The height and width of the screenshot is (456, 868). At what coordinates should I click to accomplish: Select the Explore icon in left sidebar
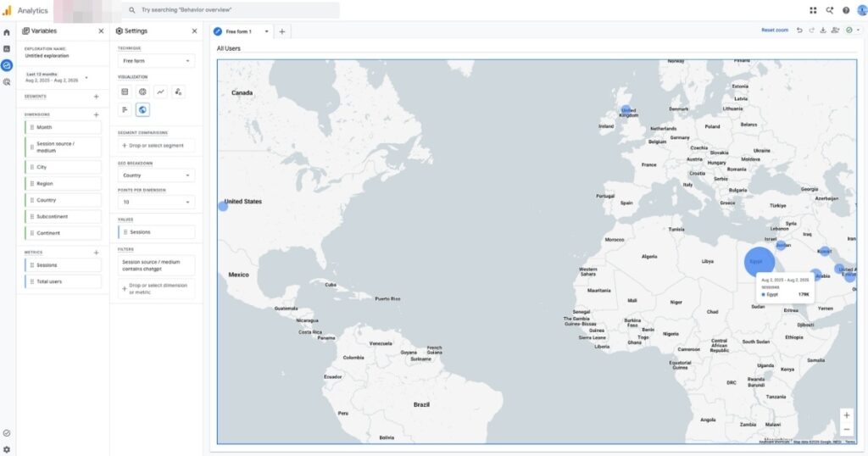[x=7, y=65]
